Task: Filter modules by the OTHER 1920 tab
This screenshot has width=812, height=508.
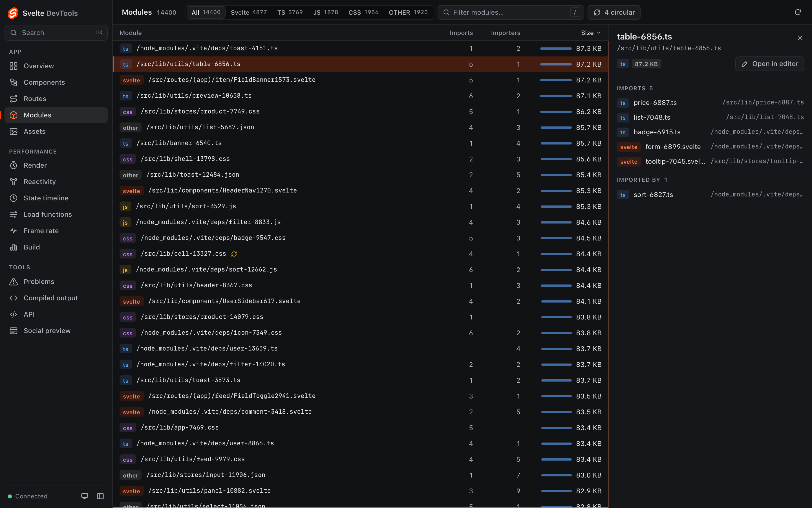Action: click(x=408, y=12)
